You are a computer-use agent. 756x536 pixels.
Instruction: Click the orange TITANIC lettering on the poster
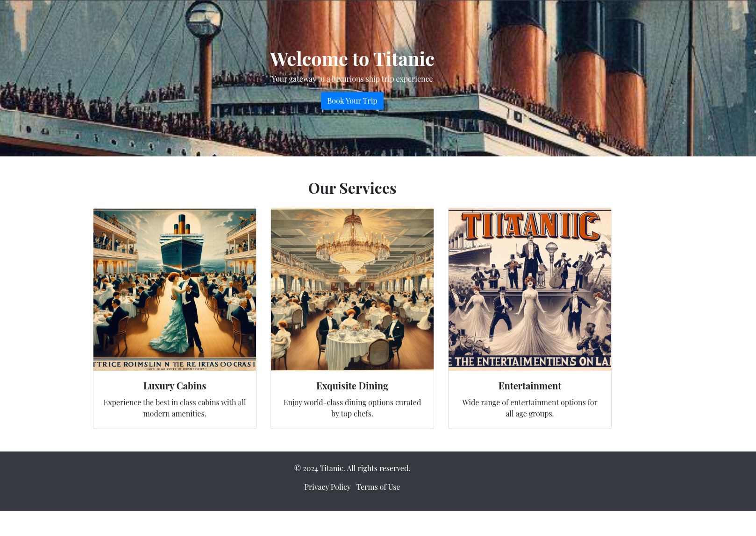(x=530, y=226)
